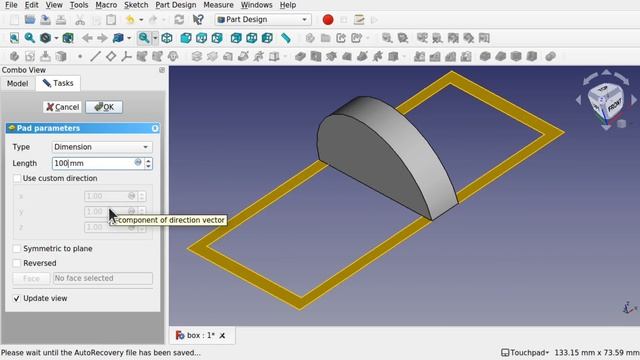Create a local coordinate system

point(127,56)
